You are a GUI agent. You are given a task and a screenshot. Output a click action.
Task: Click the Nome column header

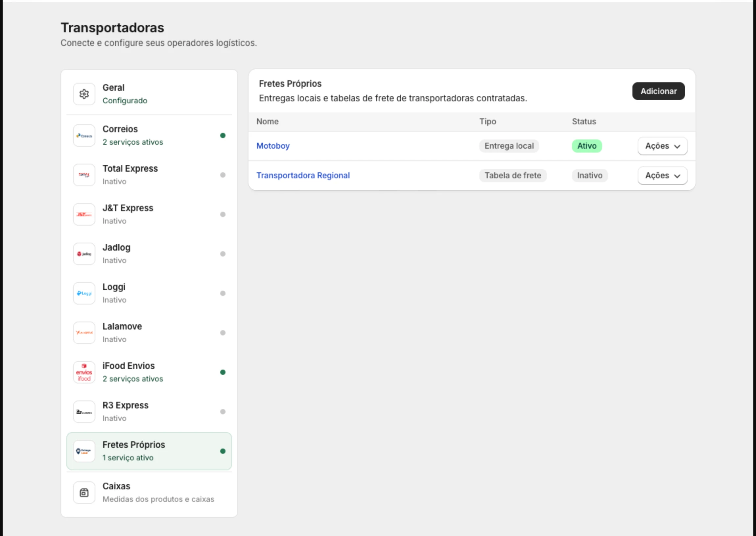coord(268,121)
